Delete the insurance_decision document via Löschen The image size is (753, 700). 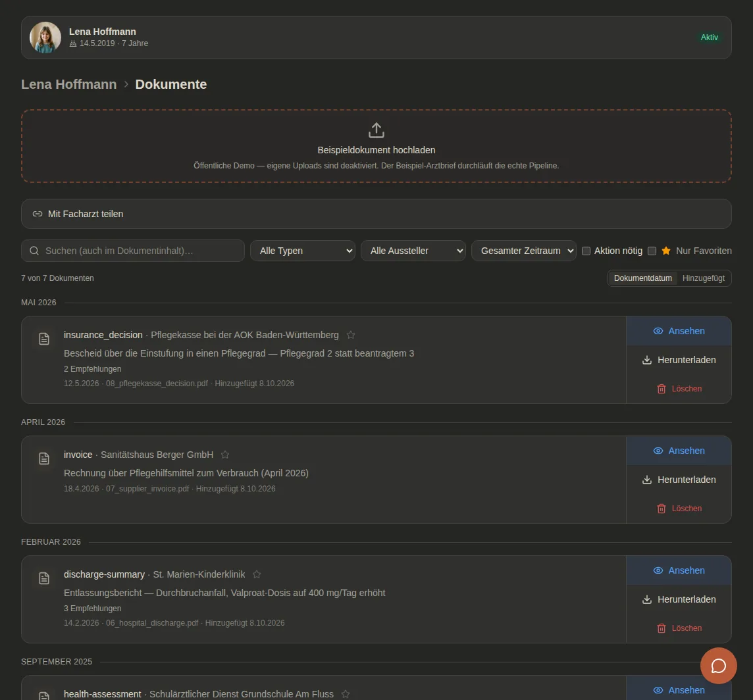point(679,389)
